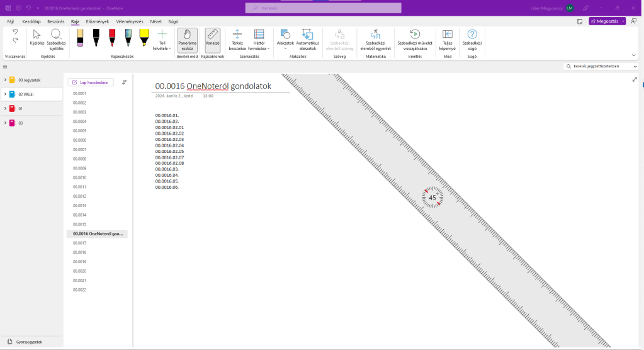Play Szabadkézi művelet visszajátszása replay
Viewport: 644px width, 350px height.
(414, 39)
